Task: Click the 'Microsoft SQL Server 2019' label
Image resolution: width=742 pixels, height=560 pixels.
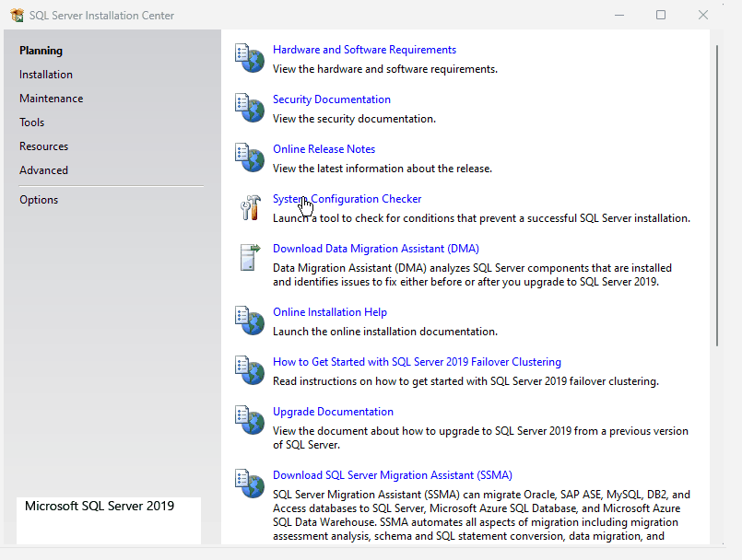Action: (x=100, y=506)
